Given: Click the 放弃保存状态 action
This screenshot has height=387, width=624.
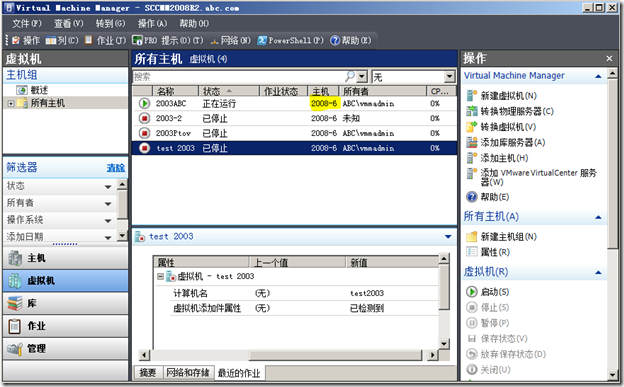Looking at the screenshot, I should point(506,354).
